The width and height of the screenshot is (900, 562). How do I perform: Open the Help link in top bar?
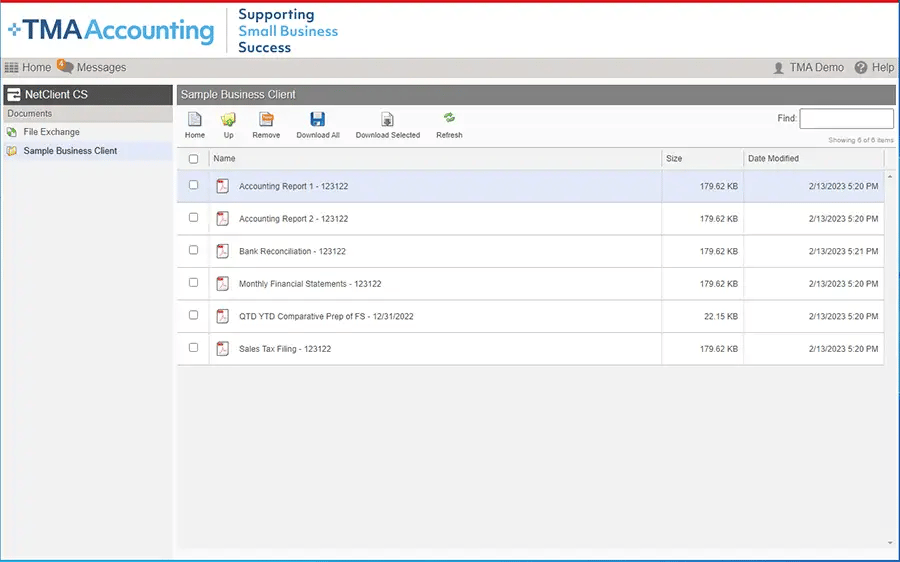coord(883,68)
